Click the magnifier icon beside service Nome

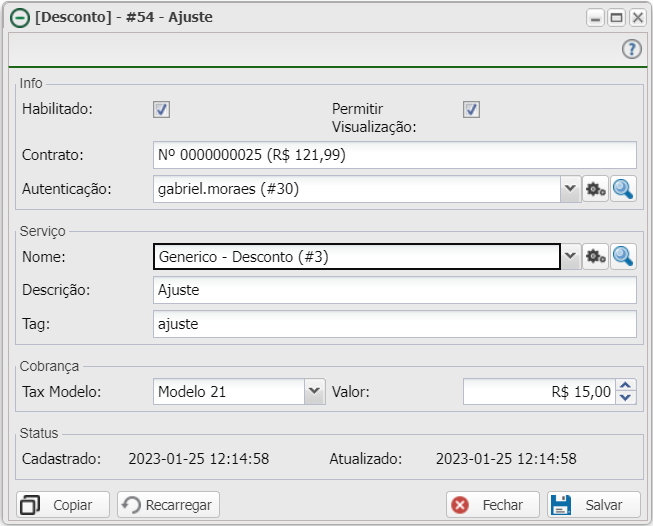click(624, 257)
